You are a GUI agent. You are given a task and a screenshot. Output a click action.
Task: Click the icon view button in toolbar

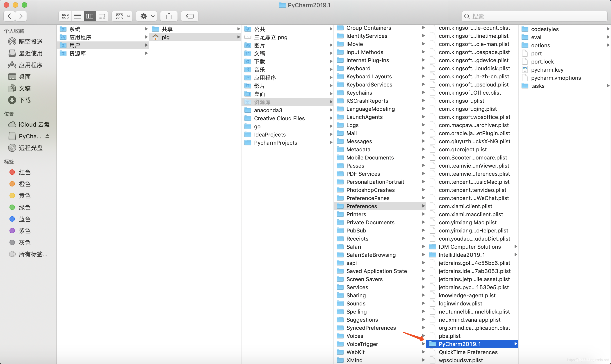(x=65, y=16)
